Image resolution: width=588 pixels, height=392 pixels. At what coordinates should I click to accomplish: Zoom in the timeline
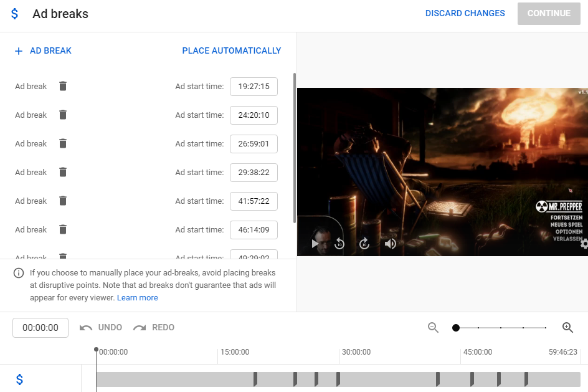(567, 327)
